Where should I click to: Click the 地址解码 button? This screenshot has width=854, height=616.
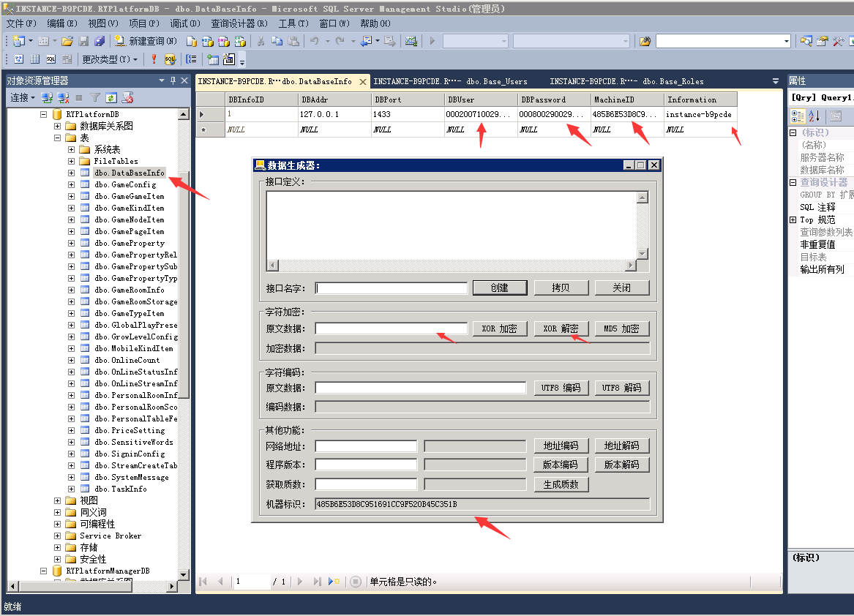tap(622, 446)
